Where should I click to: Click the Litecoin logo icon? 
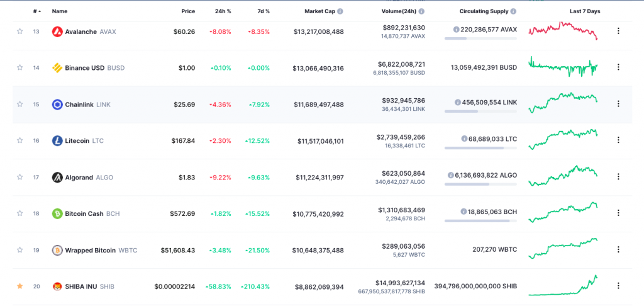[57, 140]
